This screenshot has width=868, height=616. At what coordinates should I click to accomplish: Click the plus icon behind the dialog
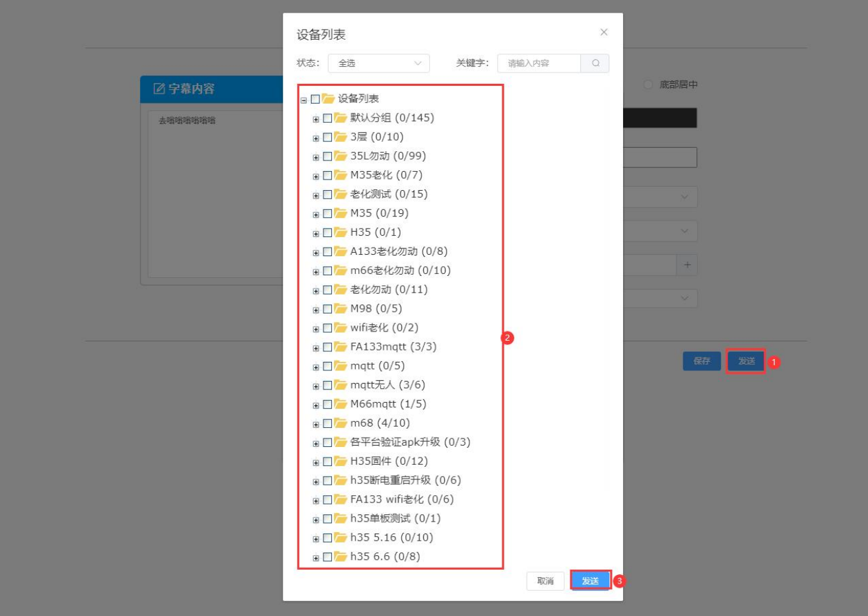tap(687, 265)
